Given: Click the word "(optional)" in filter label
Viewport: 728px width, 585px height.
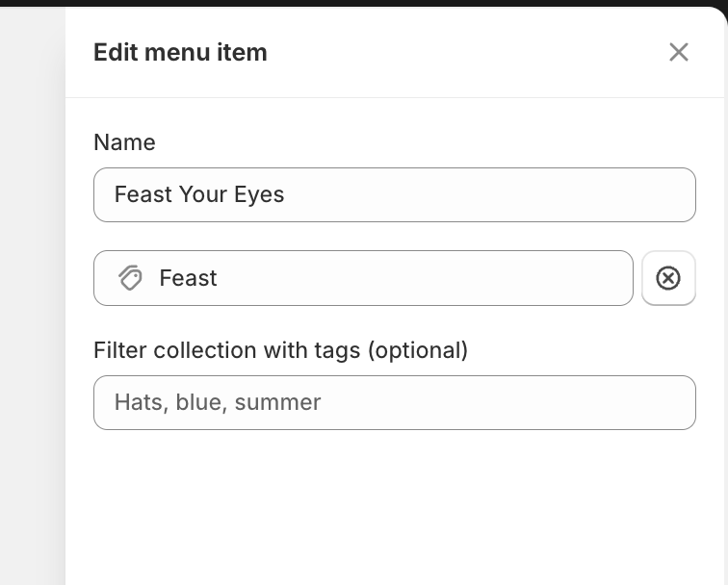Looking at the screenshot, I should click(x=417, y=350).
